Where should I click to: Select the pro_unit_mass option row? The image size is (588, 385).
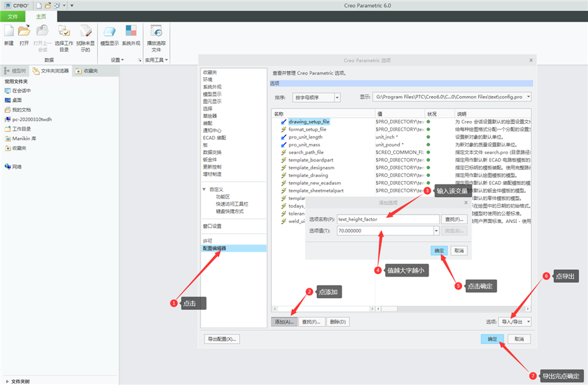coord(400,144)
